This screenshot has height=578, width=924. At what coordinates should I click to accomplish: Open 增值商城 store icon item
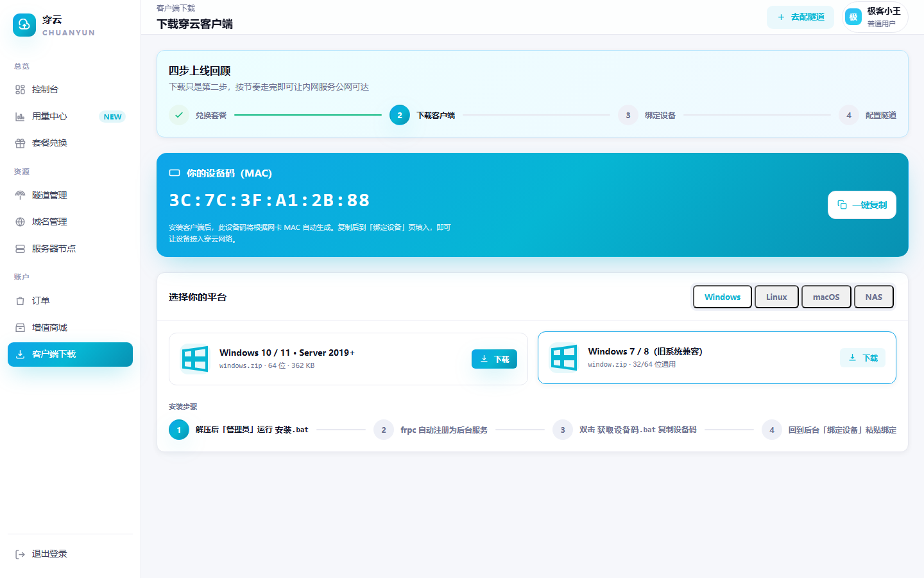click(x=20, y=328)
